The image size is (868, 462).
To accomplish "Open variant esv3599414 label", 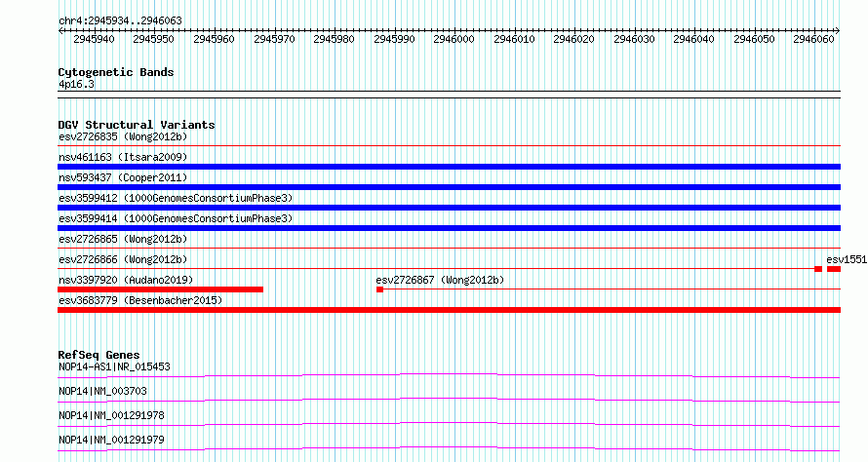I will 176,218.
